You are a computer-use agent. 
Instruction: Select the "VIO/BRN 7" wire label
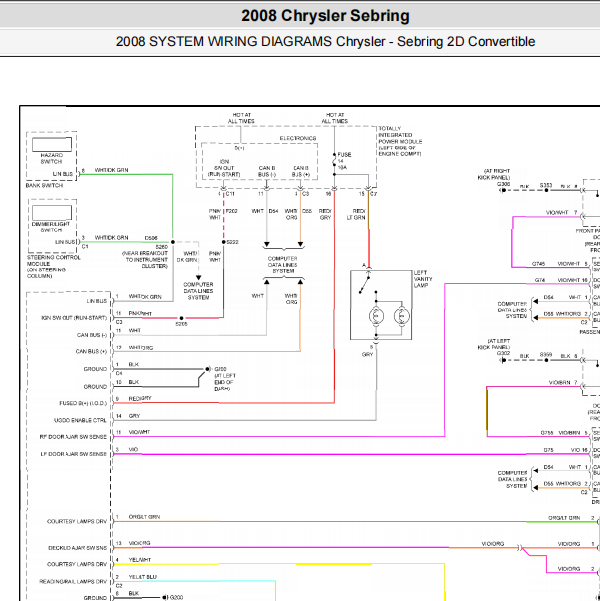click(563, 383)
